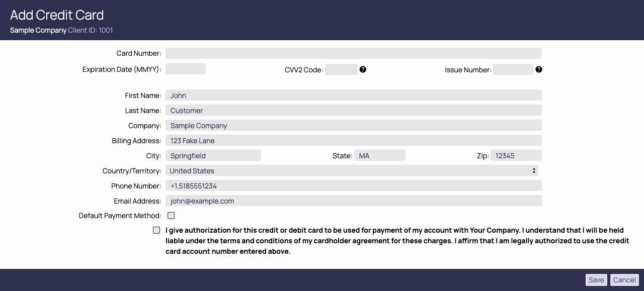Click the CVV2 Code input field

point(341,69)
